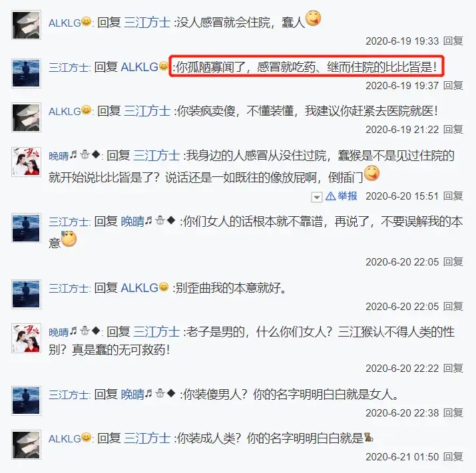The image size is (476, 473).
Task: Reply to the comment dated 2020-6-20 15:51
Action: coord(453,196)
